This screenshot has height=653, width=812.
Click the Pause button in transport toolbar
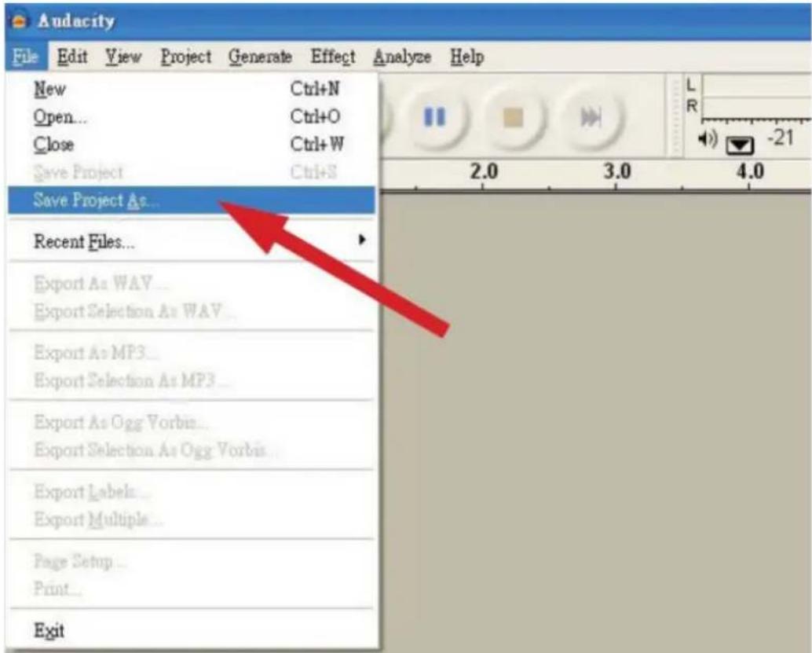point(434,117)
